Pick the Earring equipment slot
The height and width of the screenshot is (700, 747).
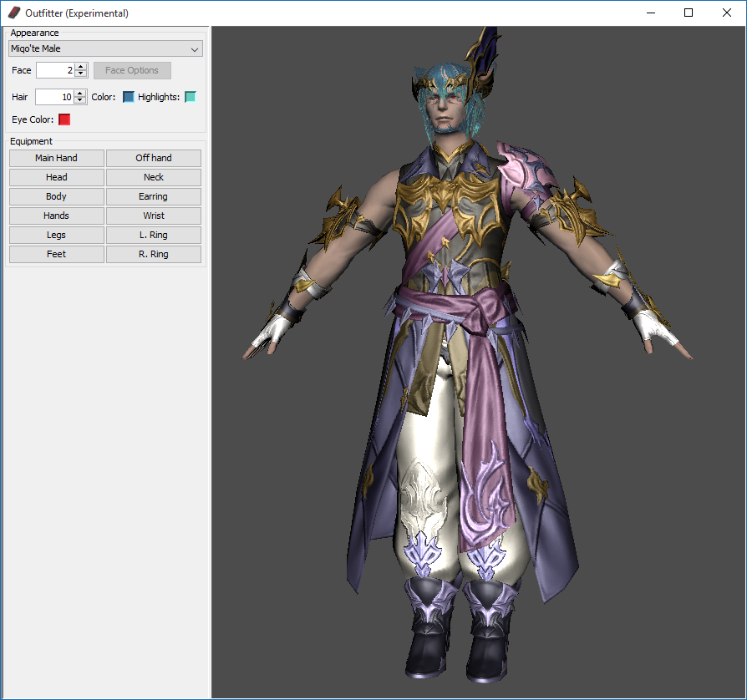(154, 196)
